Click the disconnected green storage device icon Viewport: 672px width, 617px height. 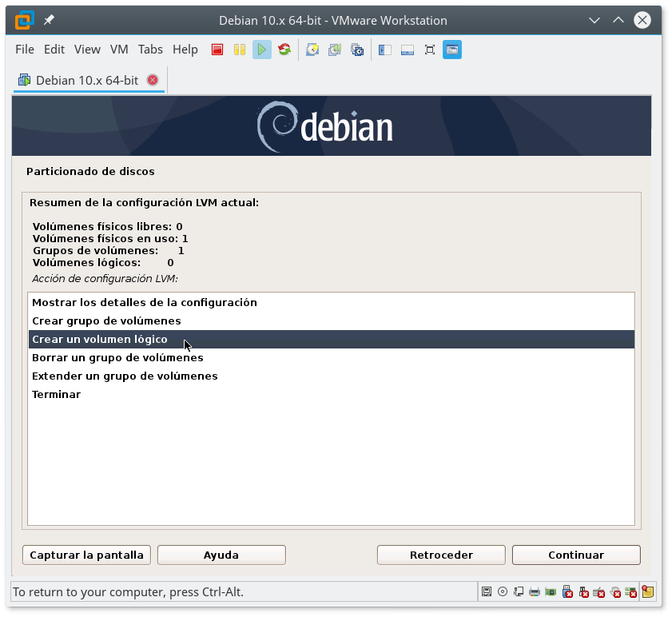(631, 592)
